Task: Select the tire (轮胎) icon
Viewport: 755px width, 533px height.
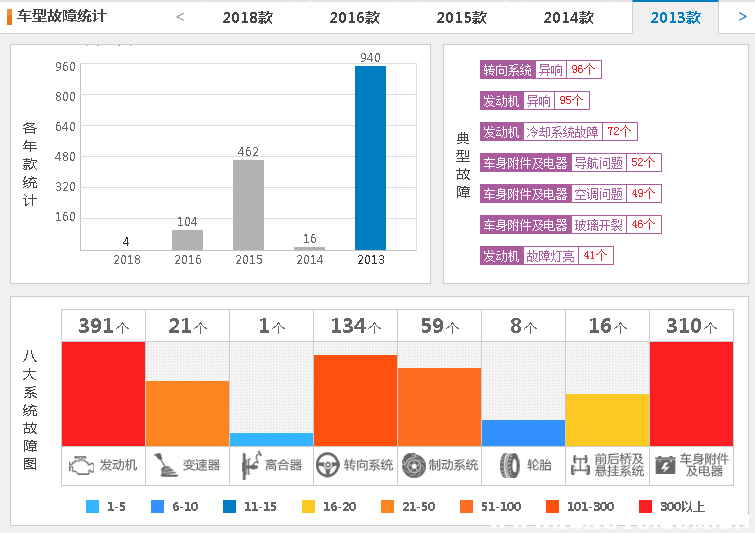Action: (510, 465)
